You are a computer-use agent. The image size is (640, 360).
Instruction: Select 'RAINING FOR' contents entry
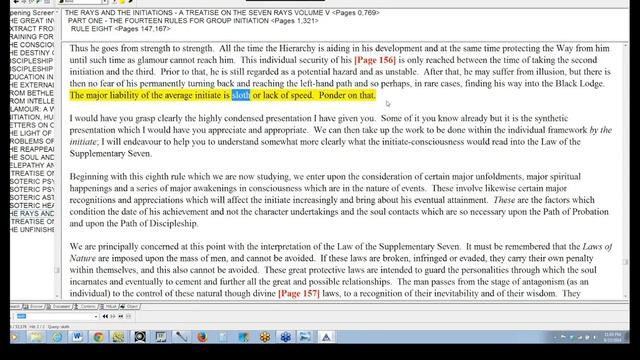(32, 37)
